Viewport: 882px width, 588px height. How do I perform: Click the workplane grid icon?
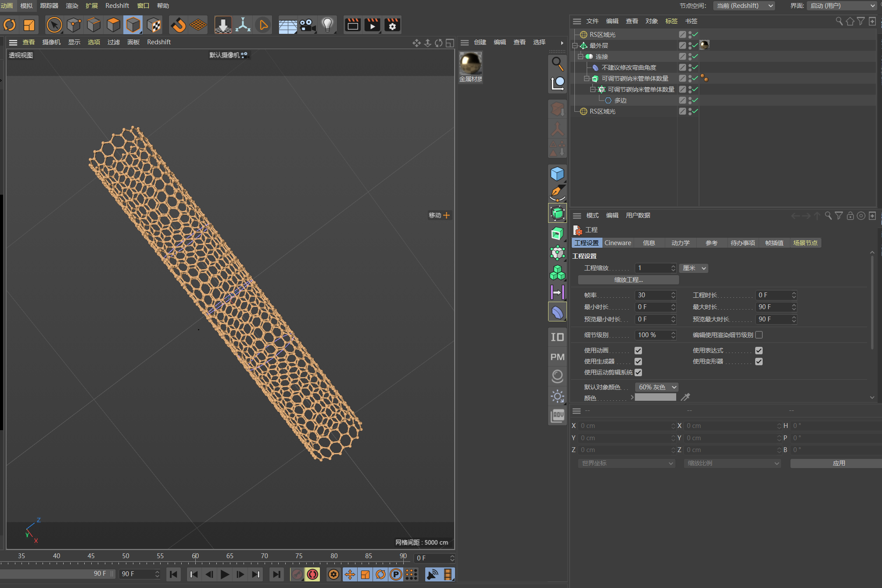pyautogui.click(x=198, y=25)
